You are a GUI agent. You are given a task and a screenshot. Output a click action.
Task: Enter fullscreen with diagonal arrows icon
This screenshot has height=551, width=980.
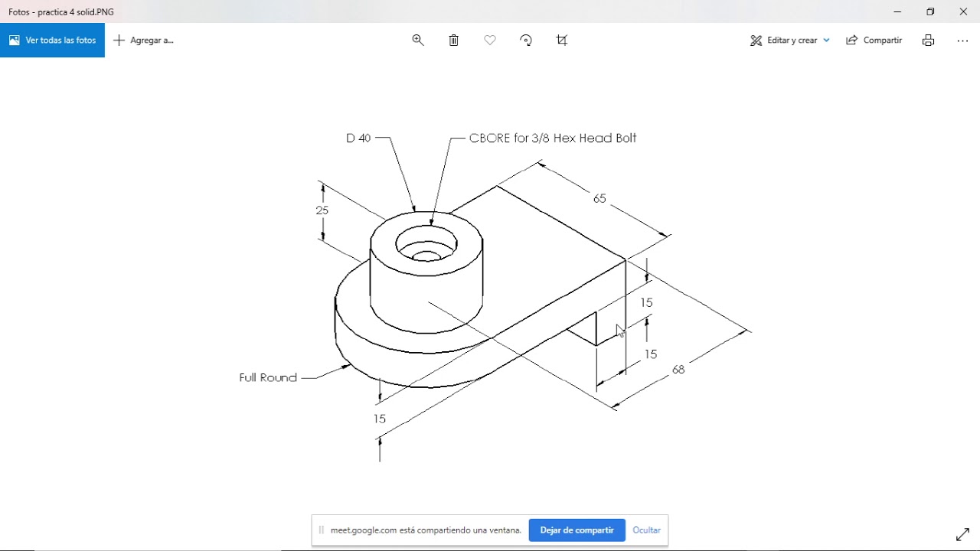[x=963, y=534]
